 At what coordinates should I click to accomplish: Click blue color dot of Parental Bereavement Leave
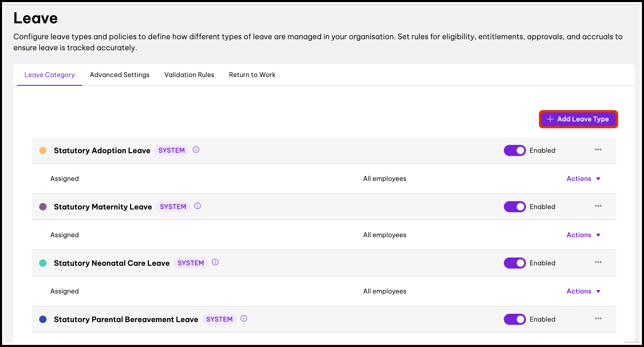(43, 319)
